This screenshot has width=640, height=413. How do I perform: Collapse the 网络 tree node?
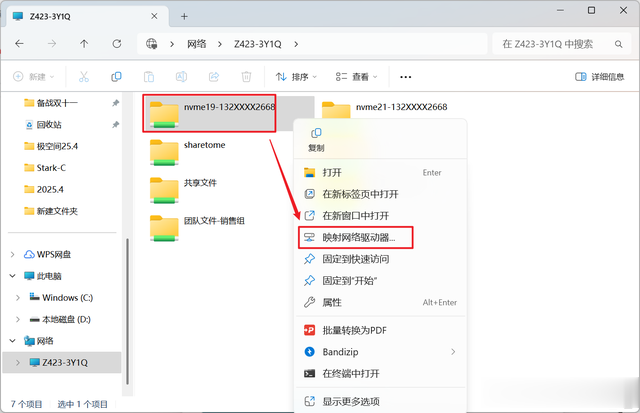(13, 341)
